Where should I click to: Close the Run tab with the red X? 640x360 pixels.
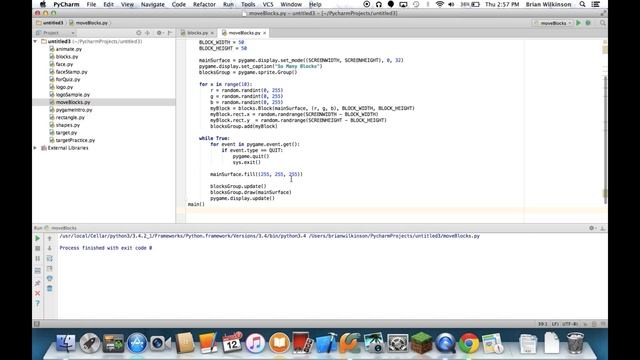pyautogui.click(x=38, y=293)
